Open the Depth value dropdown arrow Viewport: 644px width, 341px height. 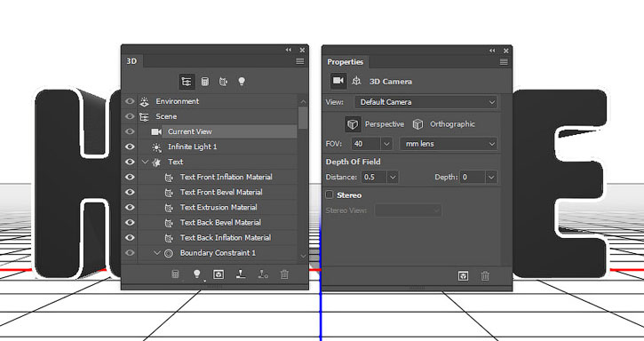(491, 177)
